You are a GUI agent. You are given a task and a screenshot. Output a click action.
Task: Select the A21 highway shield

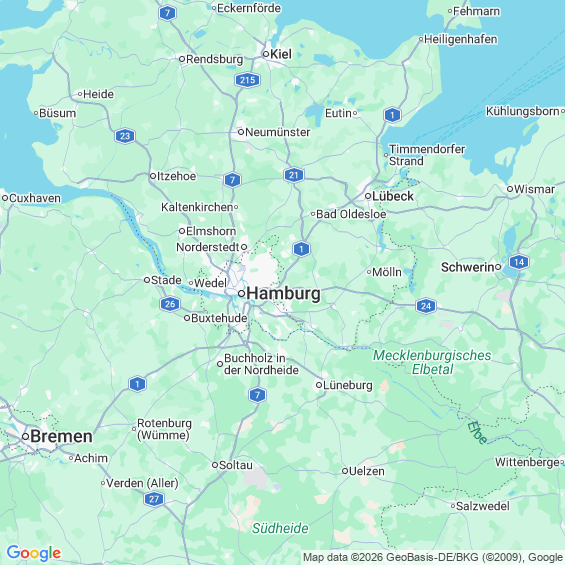coord(294,175)
